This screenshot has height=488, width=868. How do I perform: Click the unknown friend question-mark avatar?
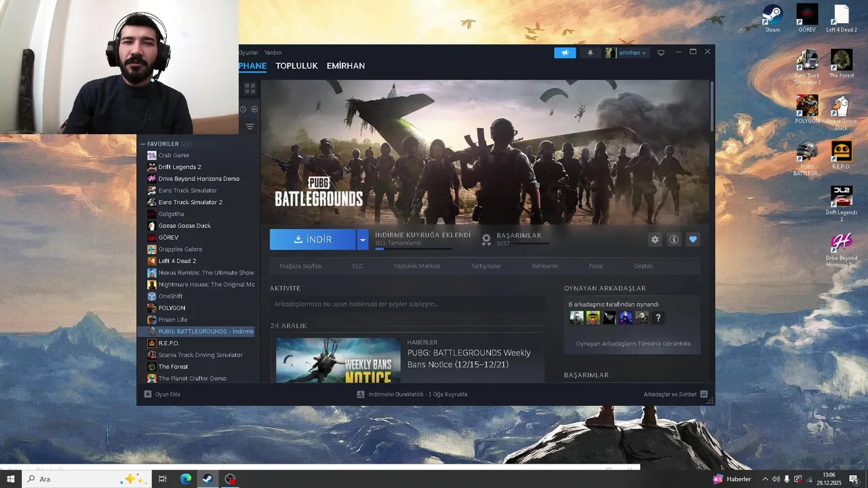658,317
